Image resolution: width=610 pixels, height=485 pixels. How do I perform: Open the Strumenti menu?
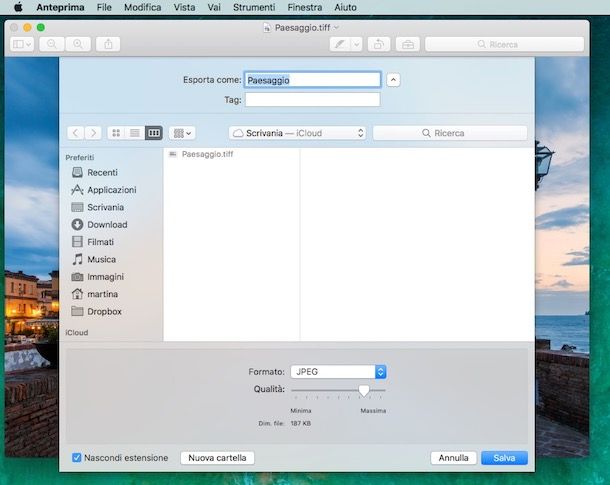pyautogui.click(x=254, y=7)
